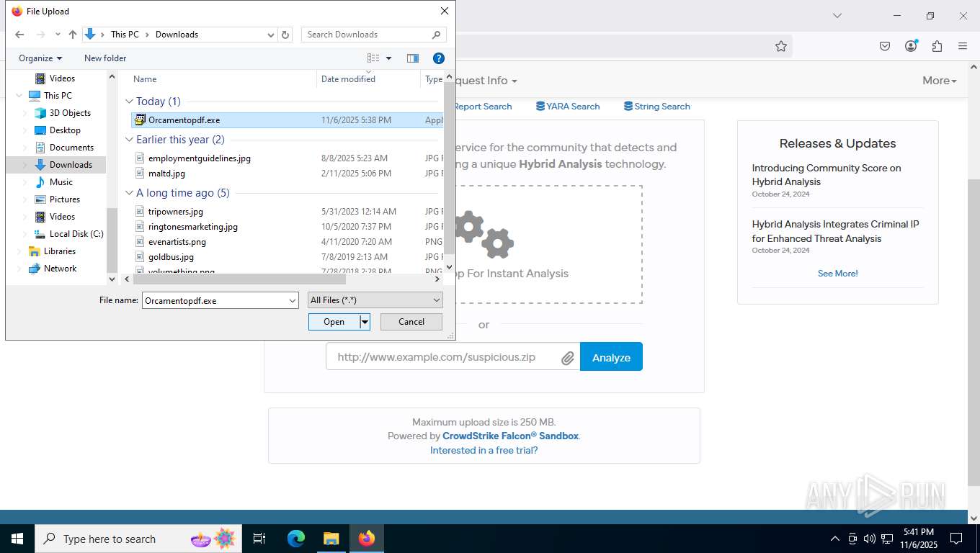Click the Firefox pocket save icon
The image size is (980, 553).
click(x=885, y=46)
